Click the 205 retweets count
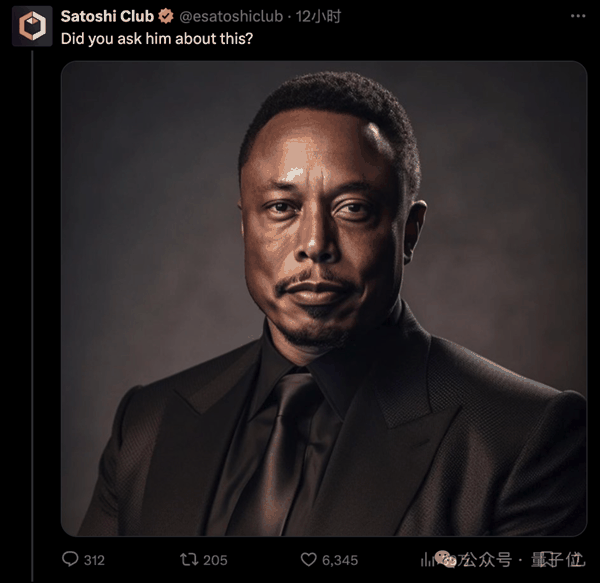 click(215, 560)
